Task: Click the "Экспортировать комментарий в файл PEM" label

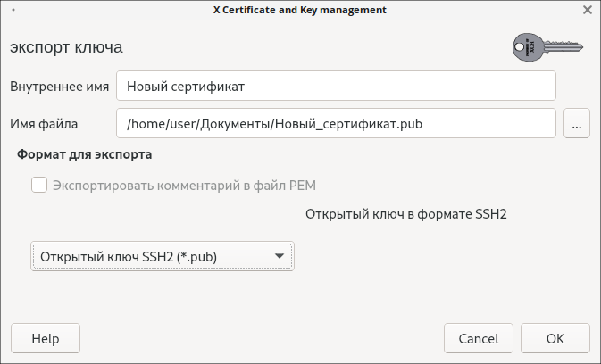Action: 185,186
